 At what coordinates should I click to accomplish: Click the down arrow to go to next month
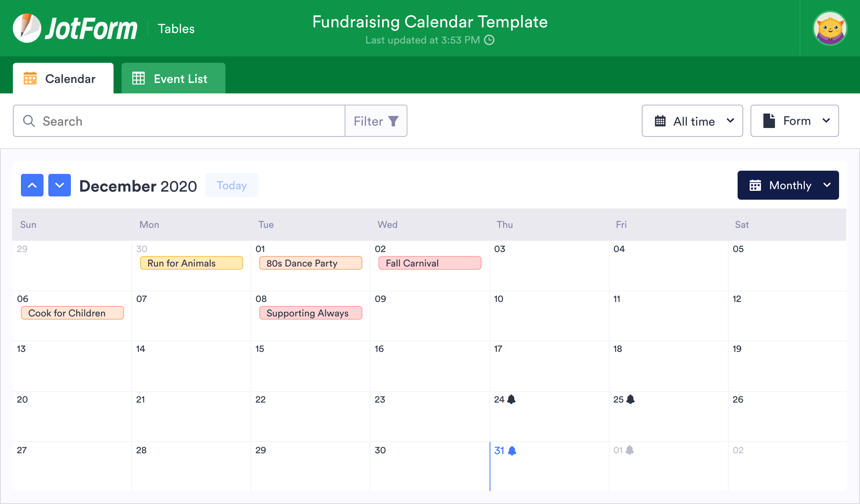tap(59, 186)
